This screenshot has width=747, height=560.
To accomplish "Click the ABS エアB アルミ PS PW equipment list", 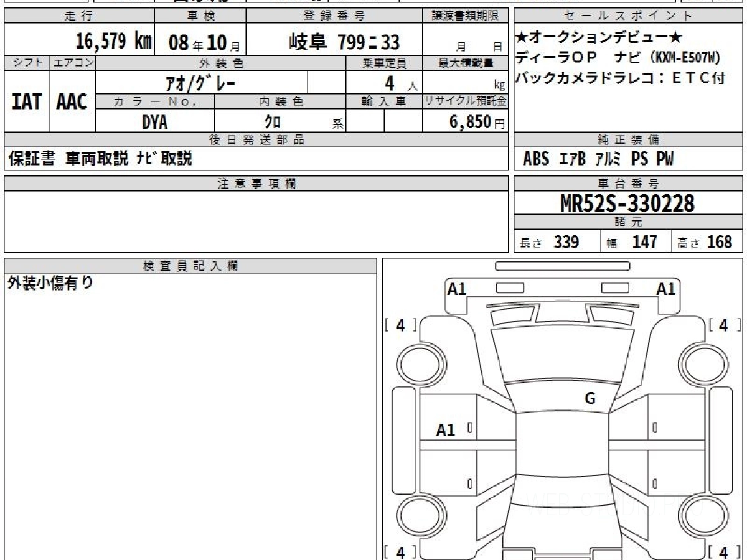I will [598, 159].
